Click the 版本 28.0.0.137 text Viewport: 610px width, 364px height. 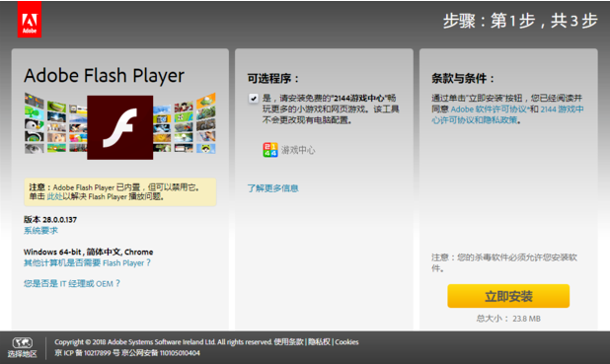[50, 219]
